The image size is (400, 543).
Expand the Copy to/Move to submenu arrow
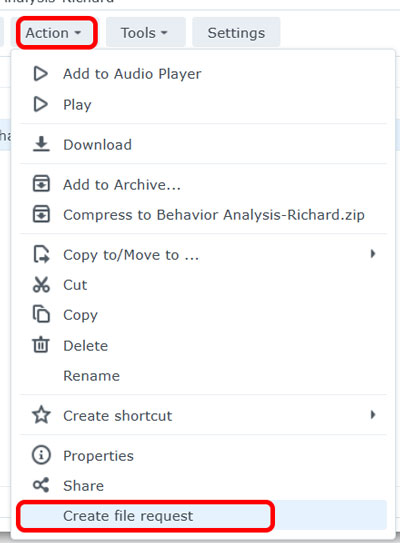click(x=373, y=254)
